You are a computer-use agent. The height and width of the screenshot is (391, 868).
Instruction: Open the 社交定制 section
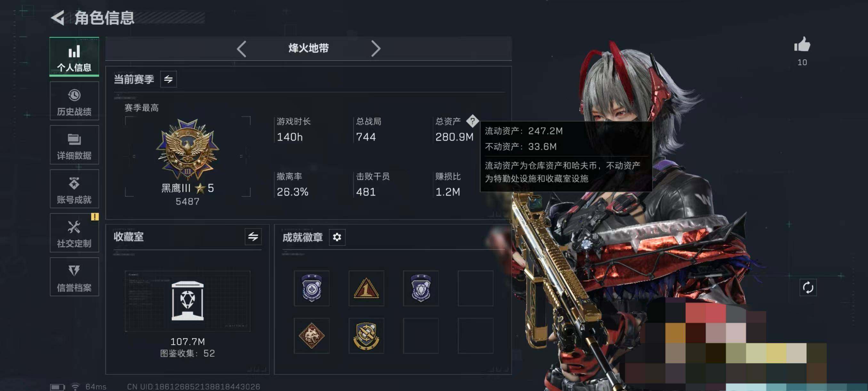[75, 233]
